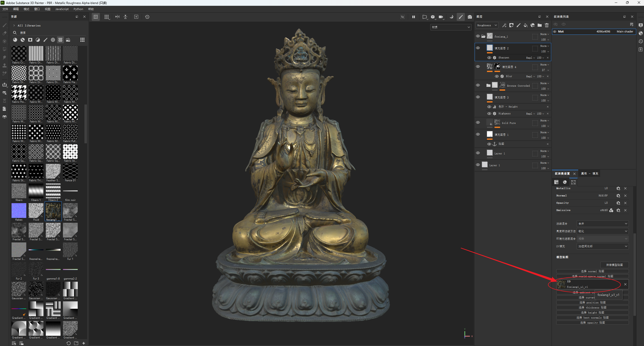Switch to the 属性 - 填充 tab

coord(589,174)
